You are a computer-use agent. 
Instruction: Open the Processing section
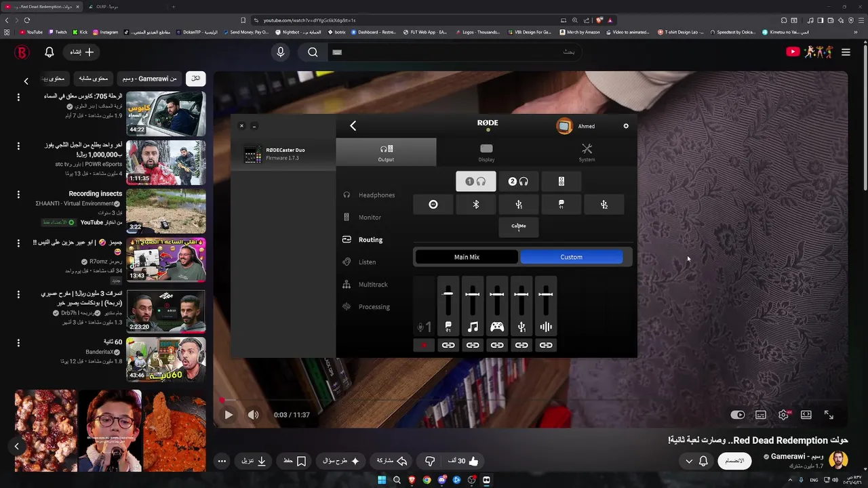tap(366, 307)
